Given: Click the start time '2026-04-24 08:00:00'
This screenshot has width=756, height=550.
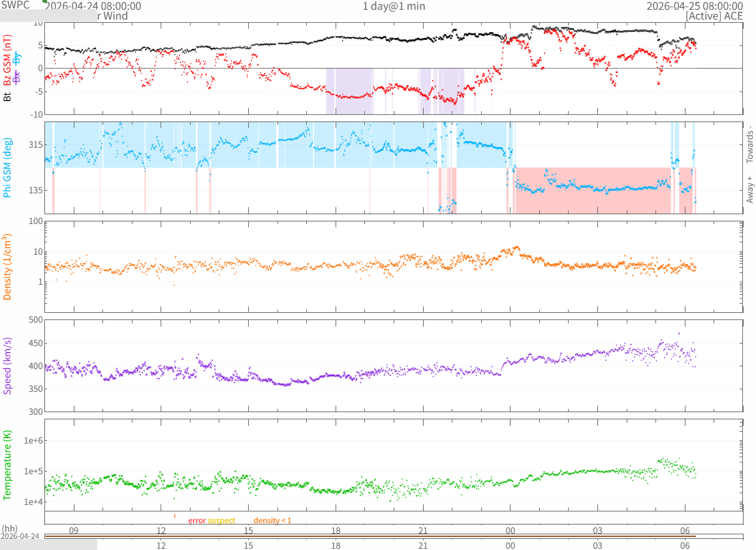Looking at the screenshot, I should pyautogui.click(x=93, y=7).
